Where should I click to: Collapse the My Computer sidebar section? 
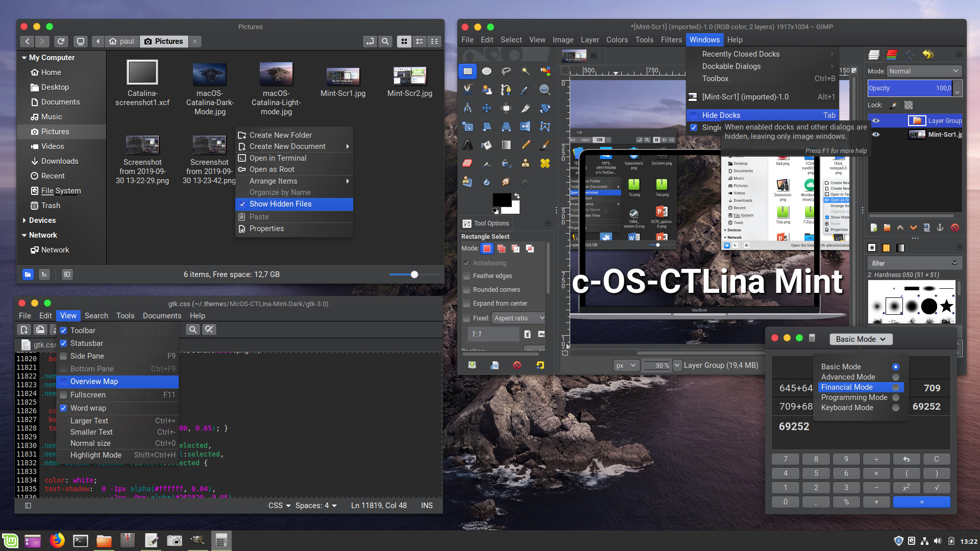click(24, 58)
